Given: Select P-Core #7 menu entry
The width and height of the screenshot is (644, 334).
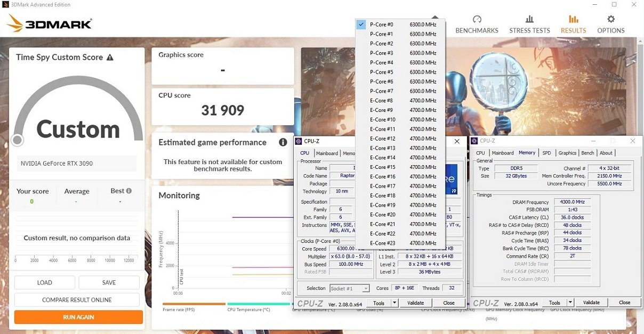Looking at the screenshot, I should [x=400, y=91].
